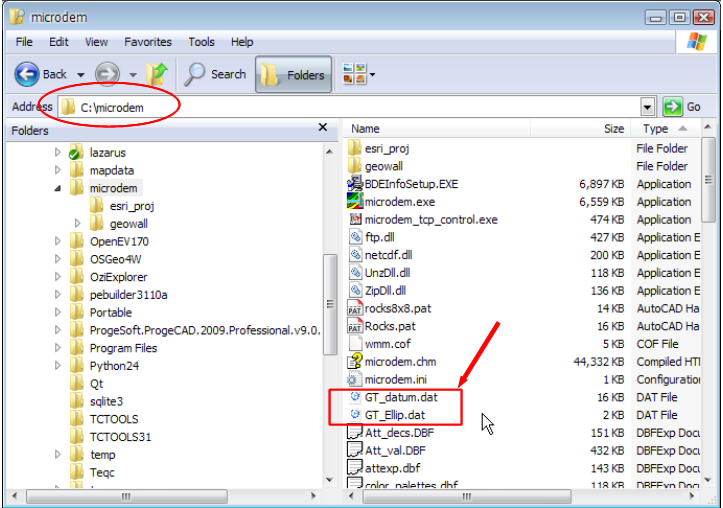Expand the lazarus folder in tree
723x508 pixels.
click(x=58, y=152)
